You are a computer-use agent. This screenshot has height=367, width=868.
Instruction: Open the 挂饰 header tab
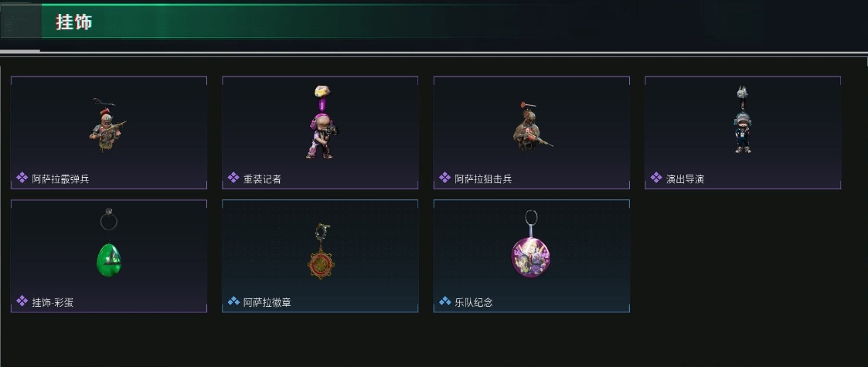73,22
